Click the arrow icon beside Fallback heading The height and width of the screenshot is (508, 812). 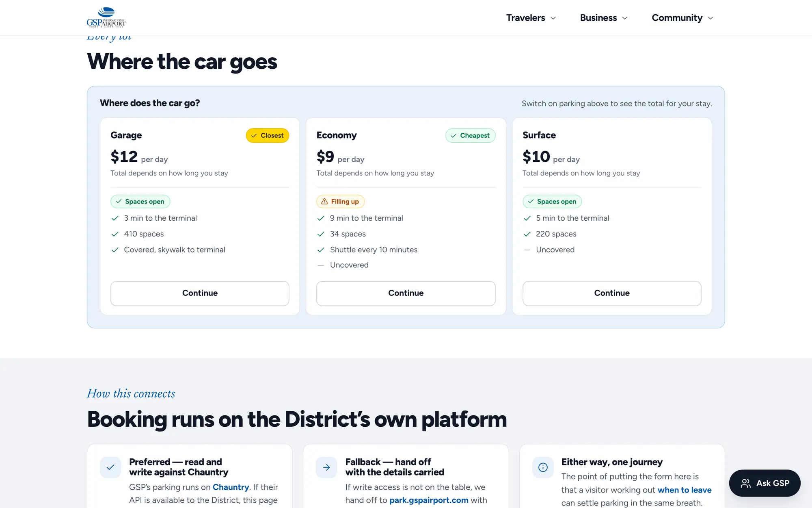pos(326,467)
